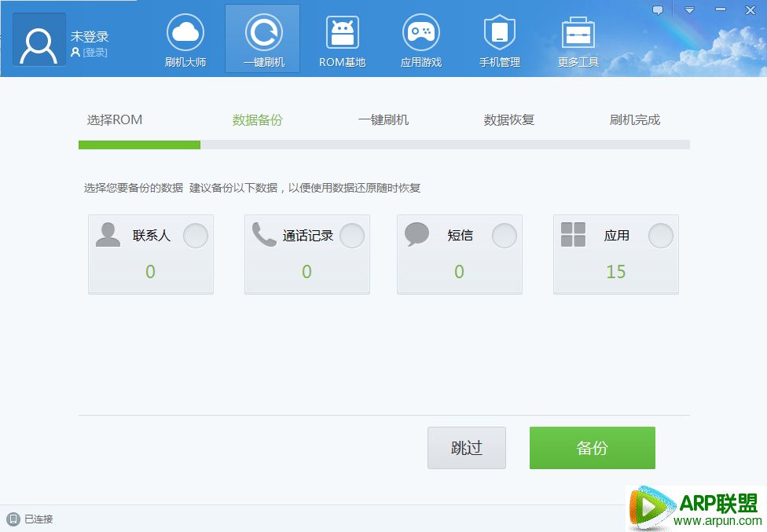Expand the title bar dropdown menu arrow
Image resolution: width=767 pixels, height=532 pixels.
tap(689, 10)
